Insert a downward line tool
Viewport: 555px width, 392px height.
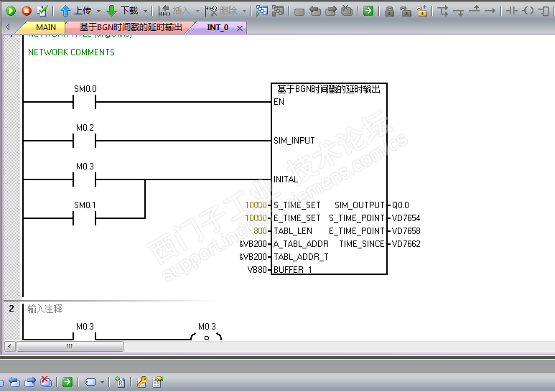coord(459,12)
